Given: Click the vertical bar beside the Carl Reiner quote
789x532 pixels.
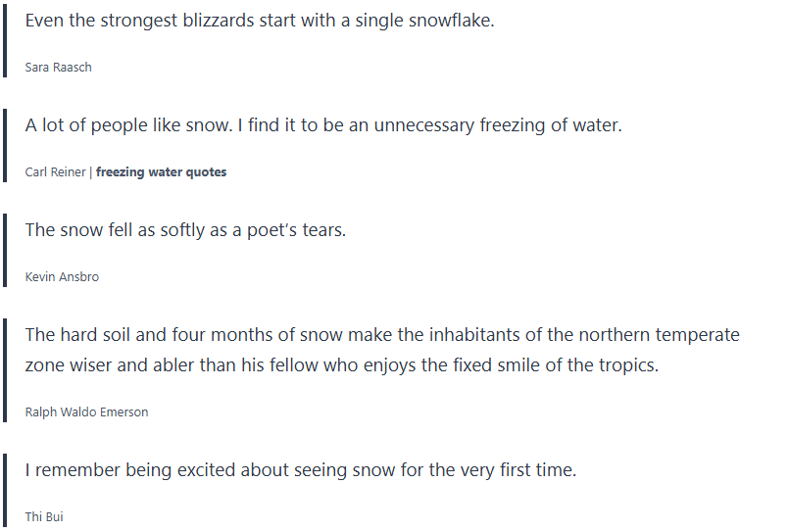Looking at the screenshot, I should (5, 145).
